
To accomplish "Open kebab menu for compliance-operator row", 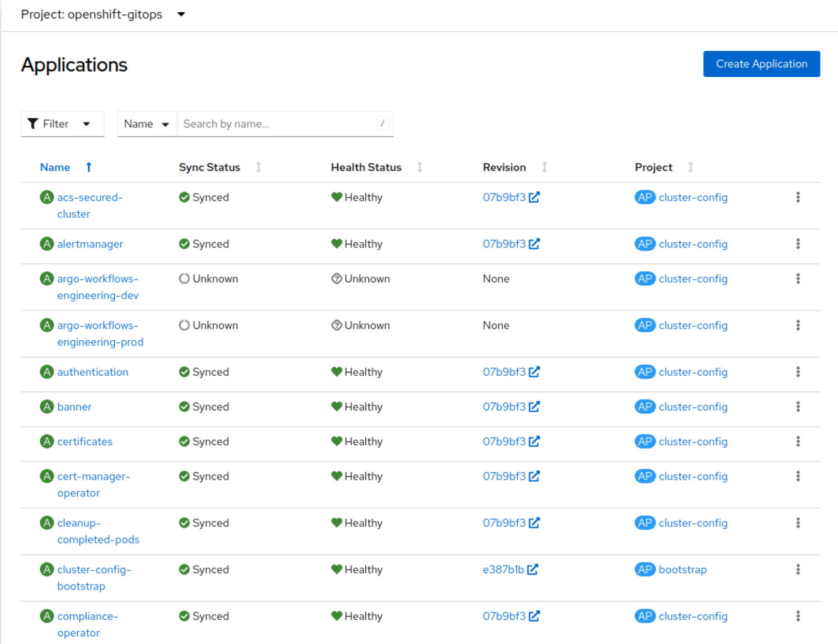I will (x=798, y=616).
